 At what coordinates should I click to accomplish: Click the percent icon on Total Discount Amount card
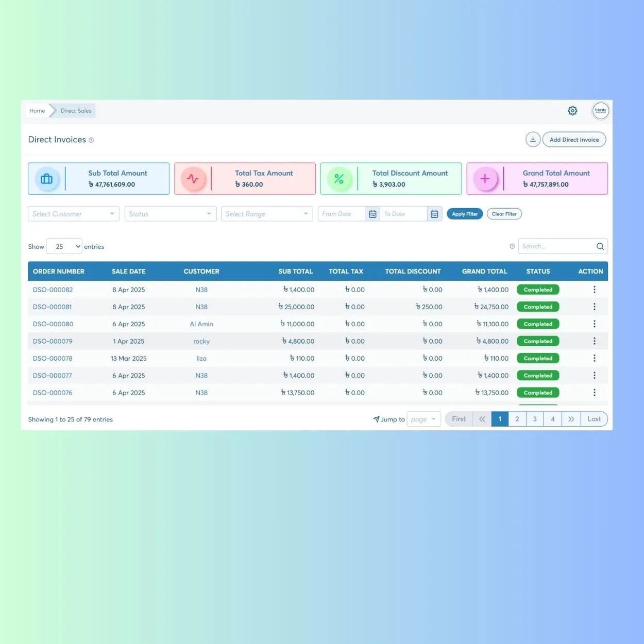click(340, 179)
